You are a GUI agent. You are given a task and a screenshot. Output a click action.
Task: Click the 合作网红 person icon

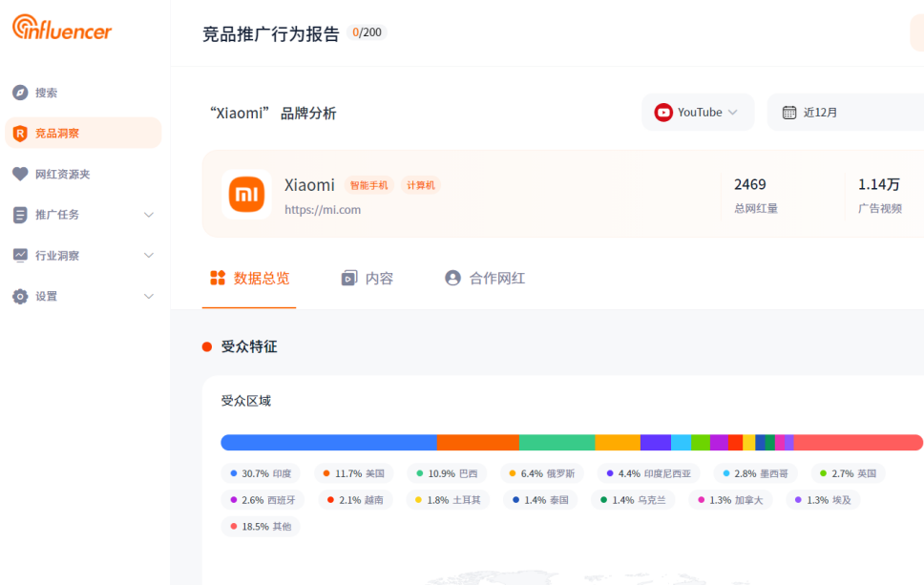point(452,278)
